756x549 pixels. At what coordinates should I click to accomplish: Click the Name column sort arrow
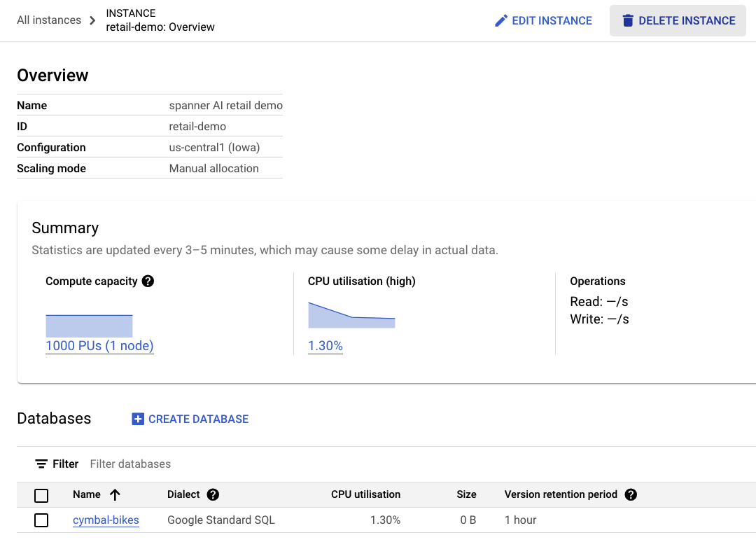(x=115, y=495)
